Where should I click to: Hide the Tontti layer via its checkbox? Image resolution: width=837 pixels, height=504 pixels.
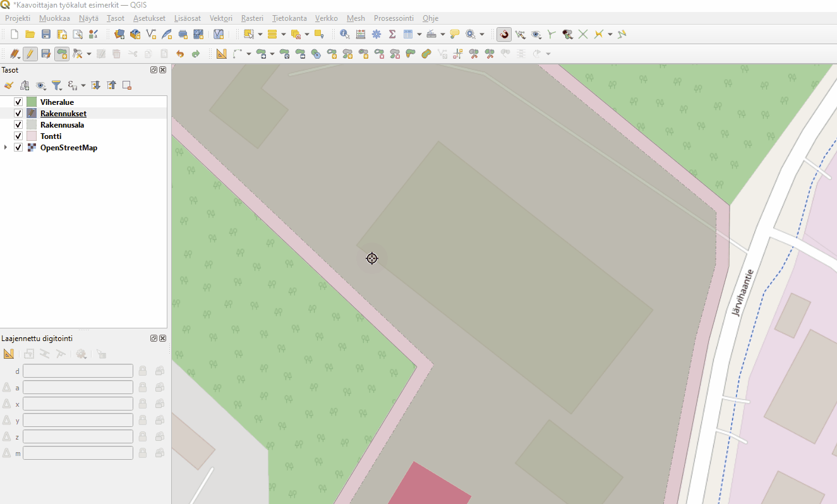coord(18,136)
